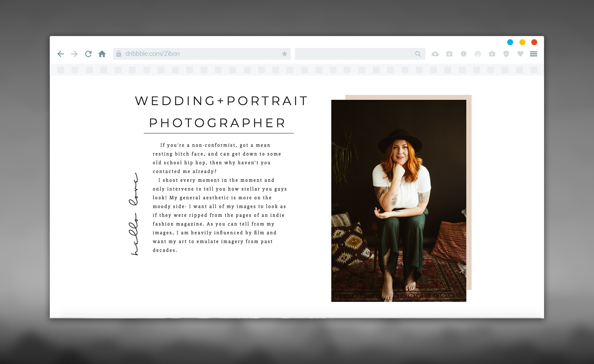Click inside the empty search field

(x=353, y=54)
